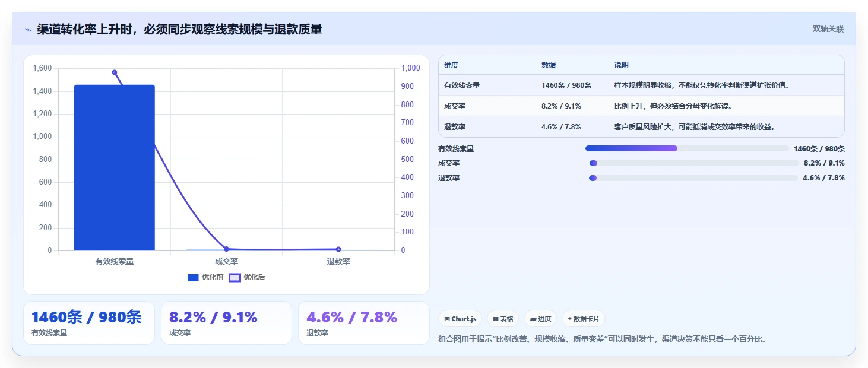Click the chart title 渠道转化率上升时
The height and width of the screenshot is (368, 868).
point(179,29)
